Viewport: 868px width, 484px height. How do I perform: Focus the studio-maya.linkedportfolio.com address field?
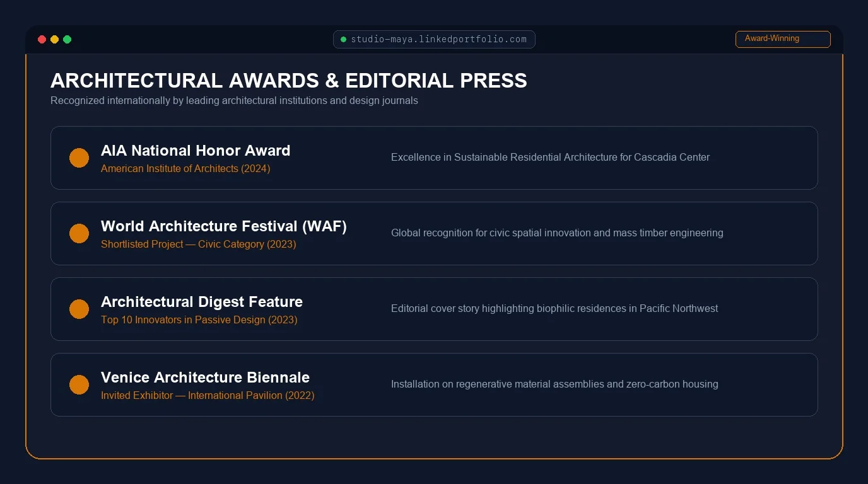click(x=434, y=39)
